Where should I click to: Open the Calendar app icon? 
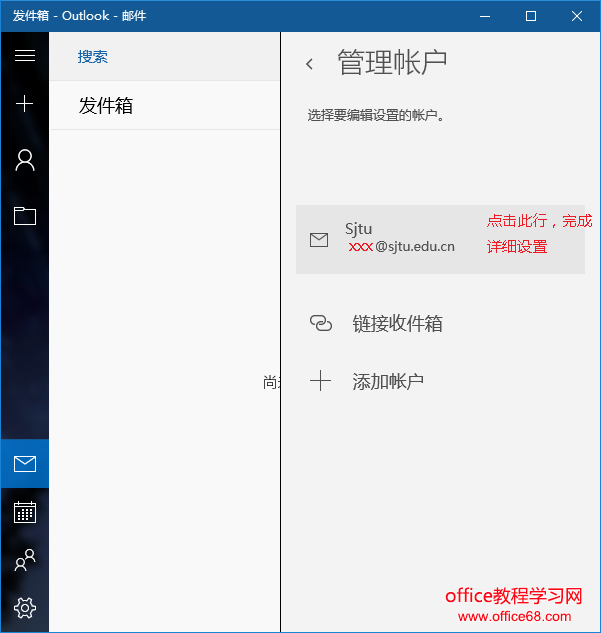[25, 512]
